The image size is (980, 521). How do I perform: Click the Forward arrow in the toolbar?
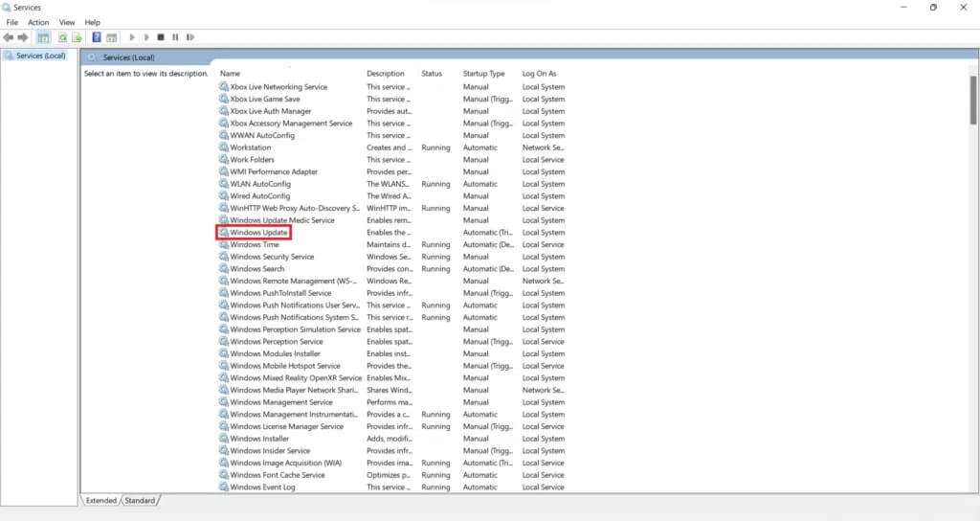(23, 37)
